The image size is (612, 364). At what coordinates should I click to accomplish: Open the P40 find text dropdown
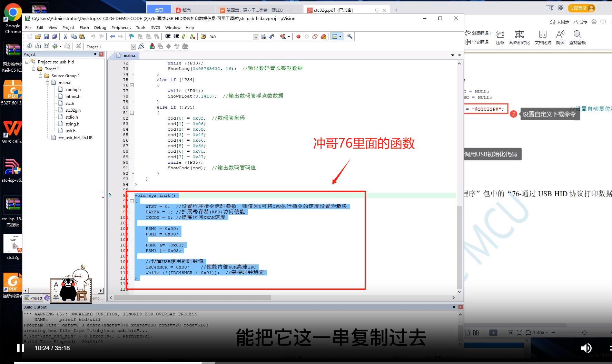click(x=256, y=37)
